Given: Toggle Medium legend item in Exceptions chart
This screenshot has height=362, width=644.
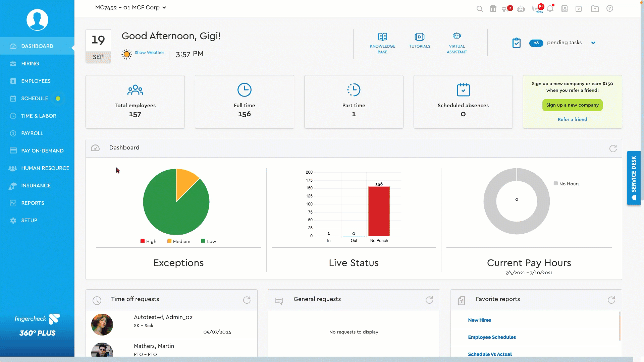Looking at the screenshot, I should pos(178,241).
